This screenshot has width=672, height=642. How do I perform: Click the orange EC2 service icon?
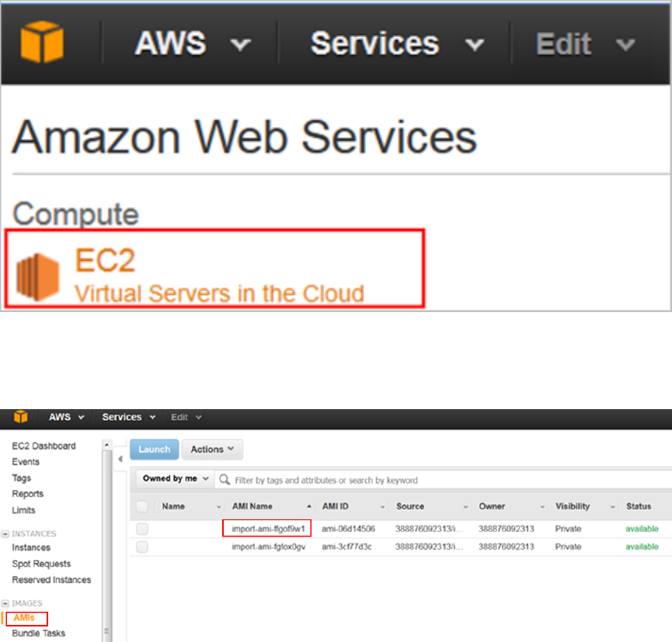[37, 277]
